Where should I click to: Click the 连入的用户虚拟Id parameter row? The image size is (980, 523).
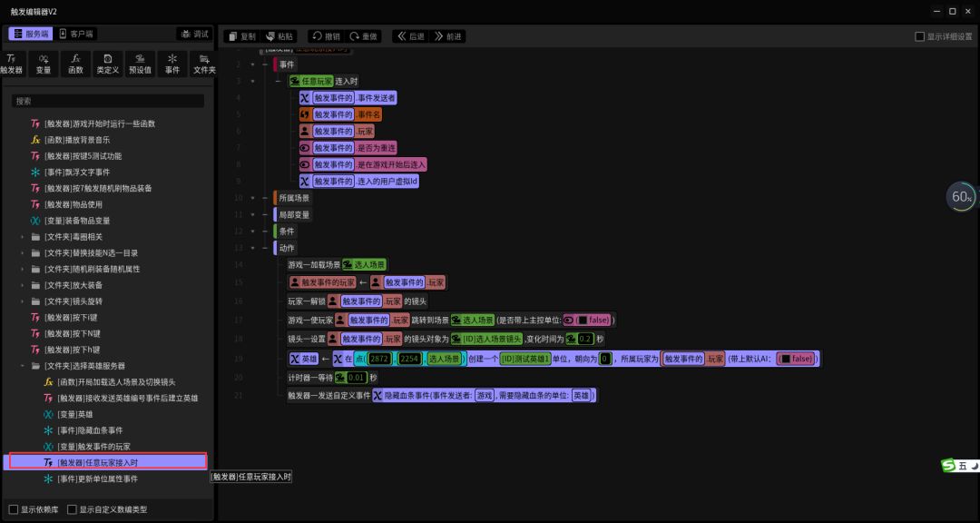click(x=359, y=182)
